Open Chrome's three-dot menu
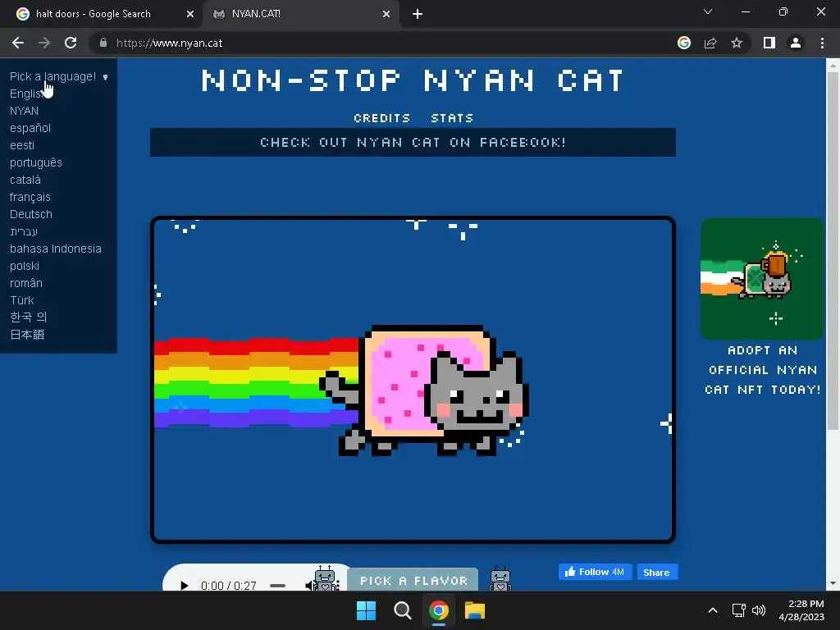Image resolution: width=840 pixels, height=630 pixels. click(822, 43)
